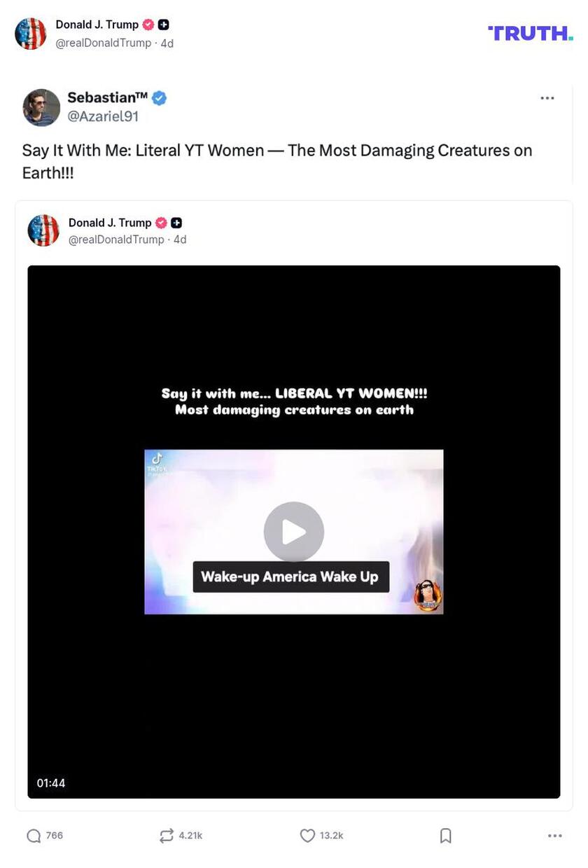Image resolution: width=588 pixels, height=868 pixels.
Task: Click the 4d timestamp in quoted post
Action: [180, 240]
